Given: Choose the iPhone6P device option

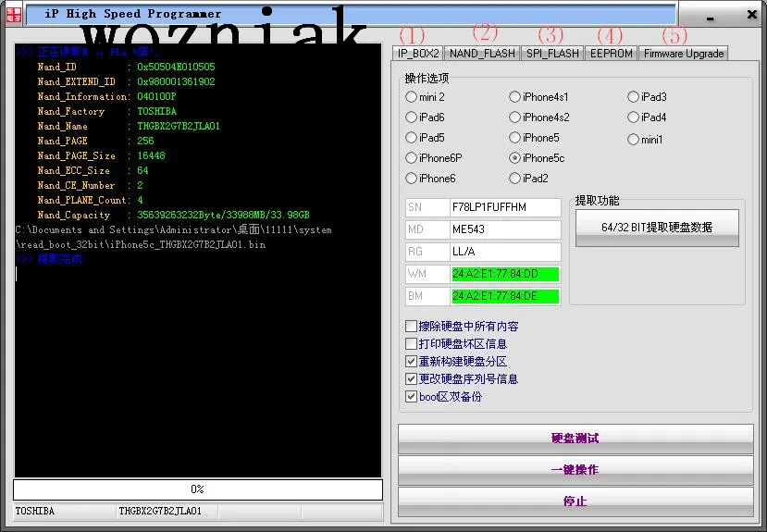Looking at the screenshot, I should 434,158.
